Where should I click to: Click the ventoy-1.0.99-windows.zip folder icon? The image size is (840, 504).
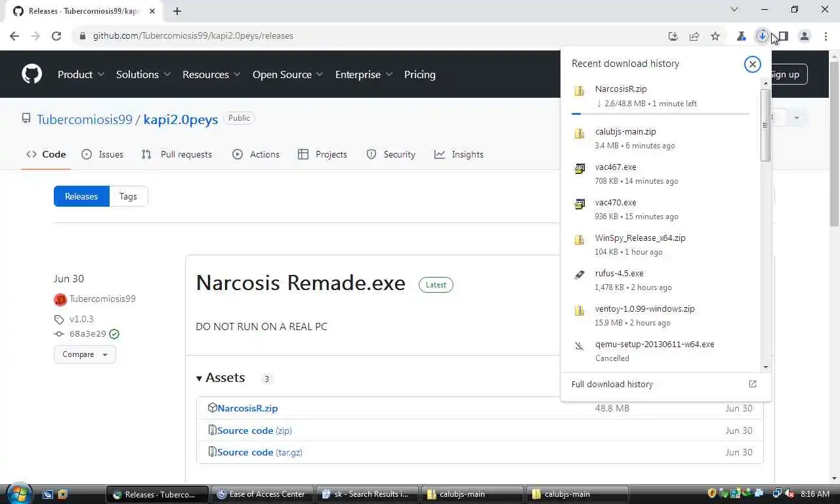[579, 310]
